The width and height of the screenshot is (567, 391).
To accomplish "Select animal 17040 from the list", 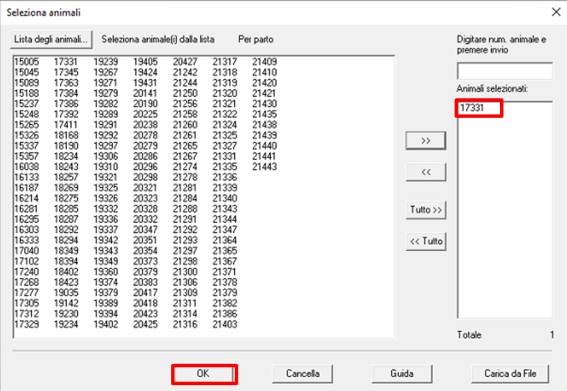I will coord(26,251).
